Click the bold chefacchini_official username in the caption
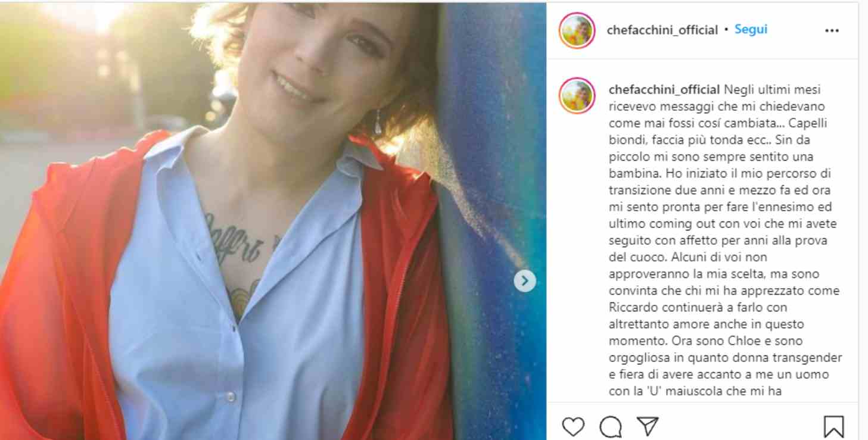Image resolution: width=868 pixels, height=440 pixels. pyautogui.click(x=664, y=90)
